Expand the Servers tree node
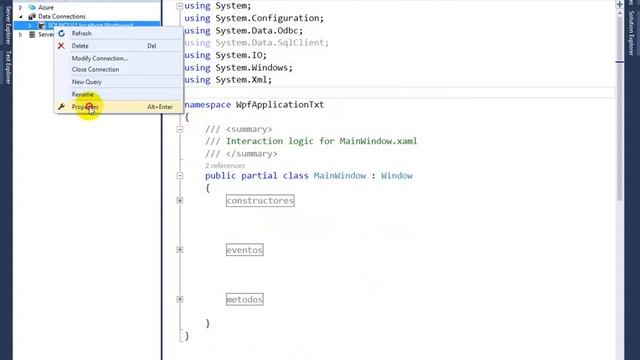The width and height of the screenshot is (640, 360). [20, 35]
